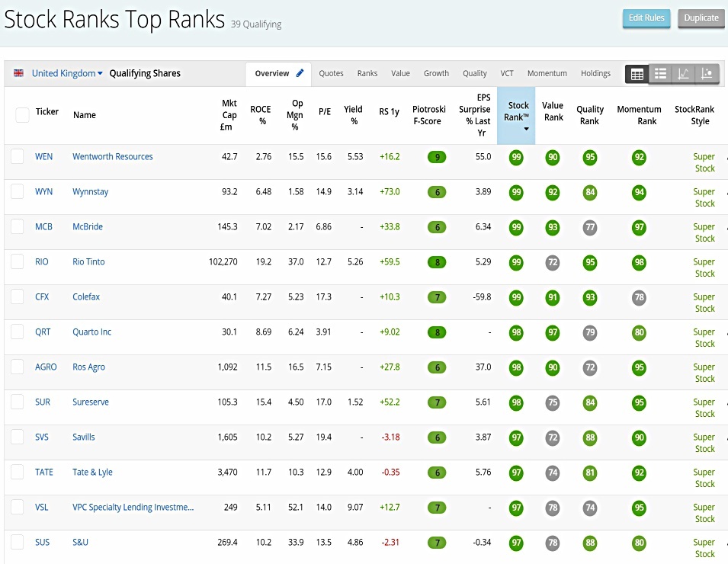Click Rio Tinto Value Rank badge 72
Screen dimensions: 728x564
[553, 262]
